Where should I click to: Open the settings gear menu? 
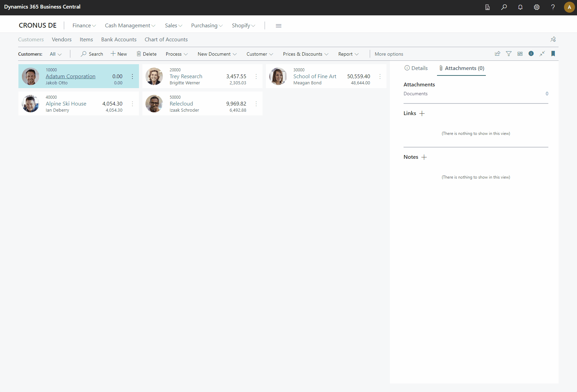pyautogui.click(x=537, y=7)
